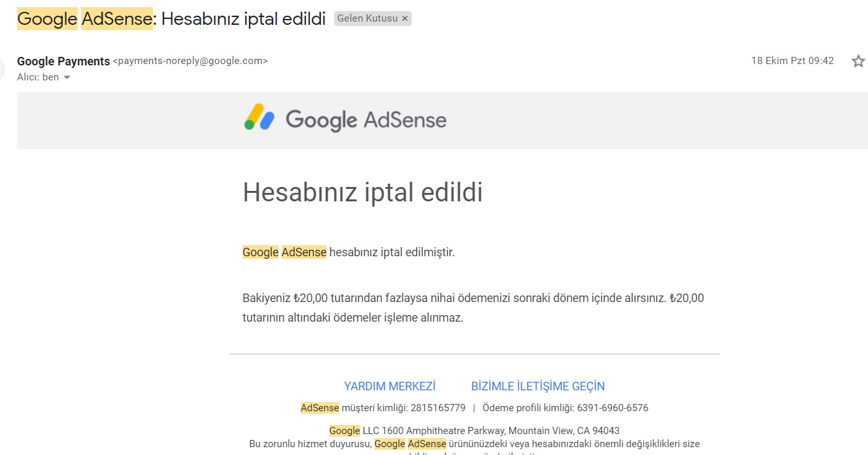Click sender address payments-noreply@google.com

tap(190, 61)
